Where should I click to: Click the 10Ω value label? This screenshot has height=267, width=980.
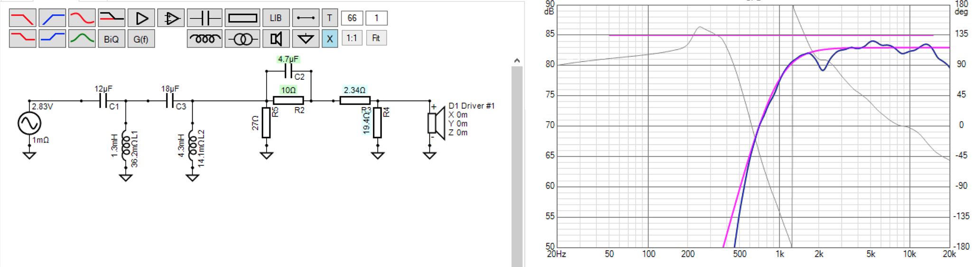tap(288, 90)
